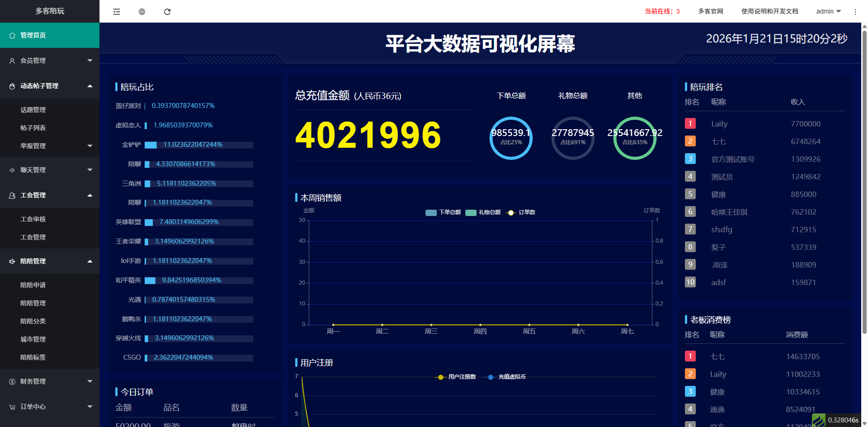This screenshot has height=427, width=868.
Task: Toggle the 订单数 legend marker in sales chart
Action: click(x=511, y=213)
